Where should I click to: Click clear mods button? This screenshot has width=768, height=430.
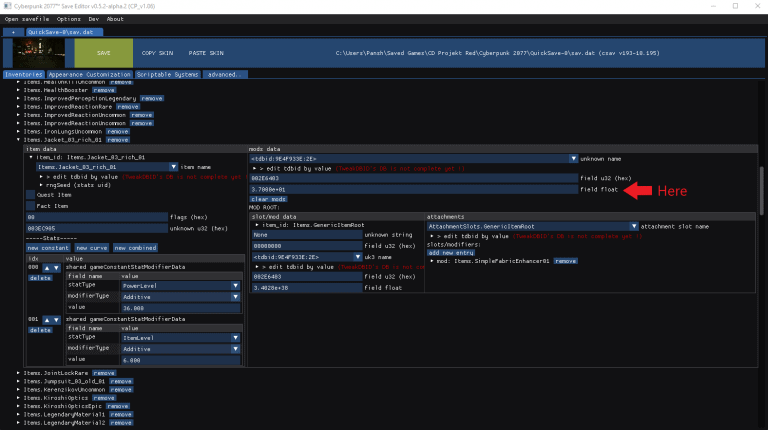[268, 199]
